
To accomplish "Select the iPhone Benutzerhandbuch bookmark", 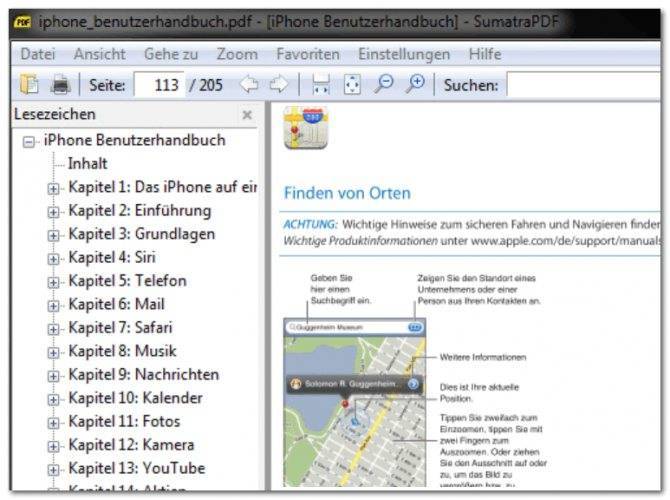I will [134, 140].
